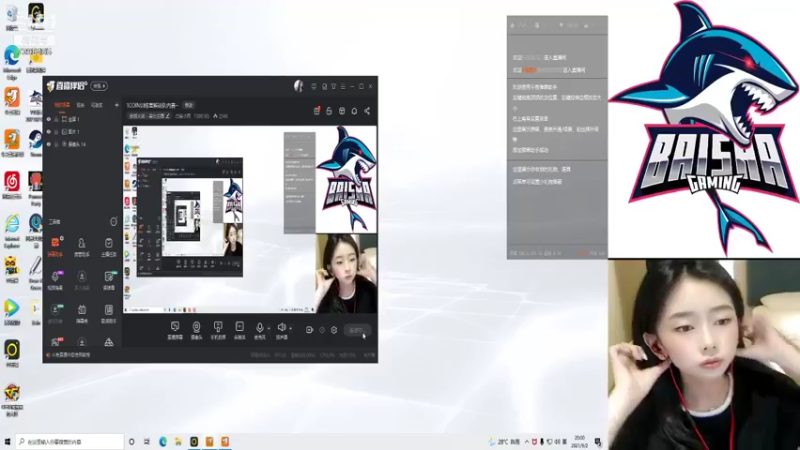The width and height of the screenshot is (800, 450).
Task: Open the pyramid triangle tool in toolbox
Action: [109, 342]
